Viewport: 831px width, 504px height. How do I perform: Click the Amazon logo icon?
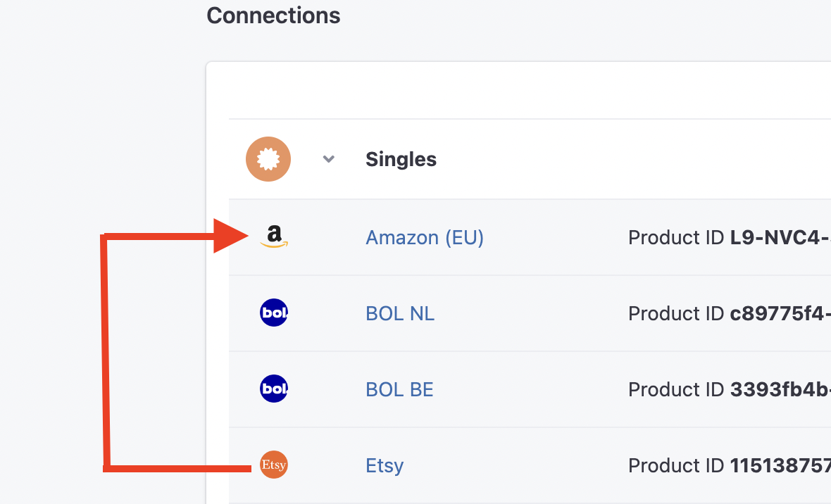274,237
